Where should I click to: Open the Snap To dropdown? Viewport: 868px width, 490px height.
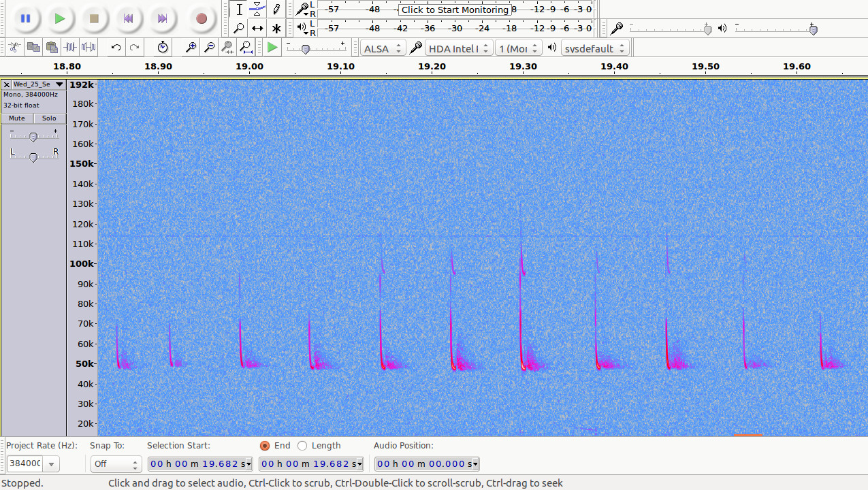coord(115,464)
